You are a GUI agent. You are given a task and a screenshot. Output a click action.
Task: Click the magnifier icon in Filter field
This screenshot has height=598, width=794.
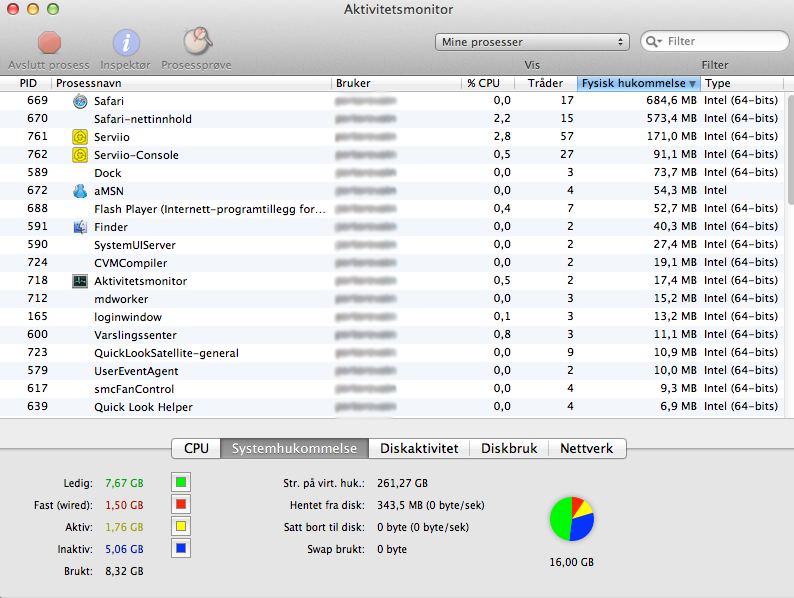pyautogui.click(x=653, y=42)
